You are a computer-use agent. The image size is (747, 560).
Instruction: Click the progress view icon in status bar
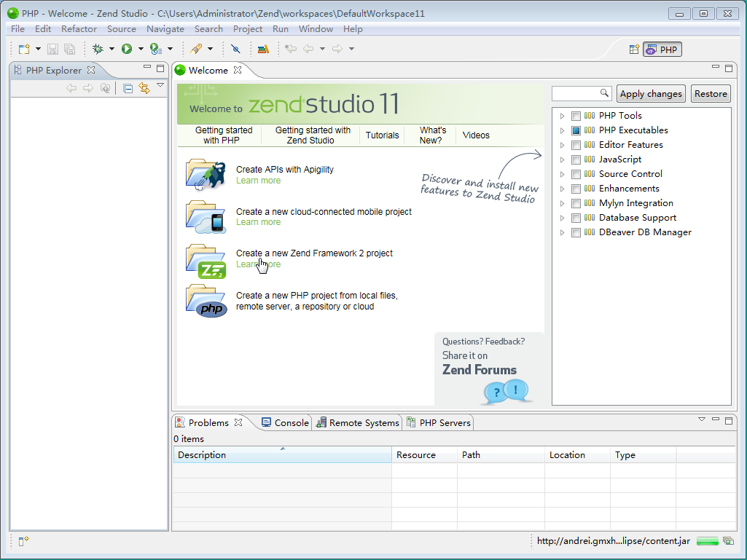[x=728, y=541]
